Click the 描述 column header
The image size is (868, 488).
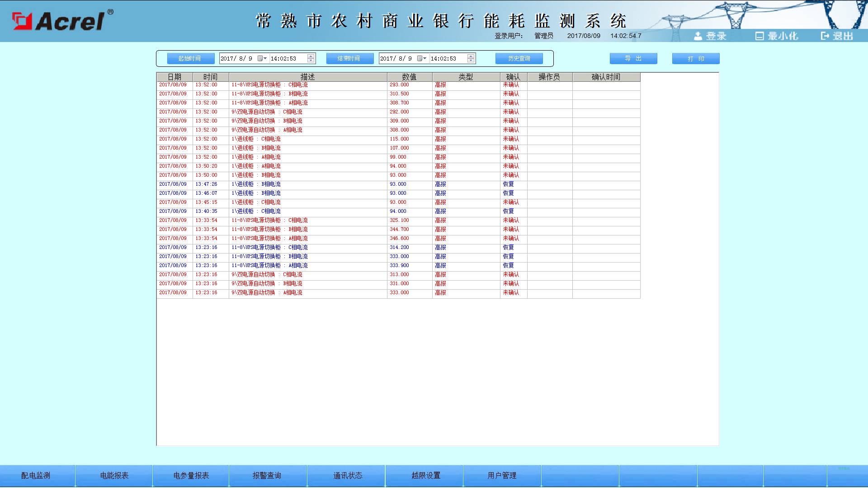(x=307, y=77)
